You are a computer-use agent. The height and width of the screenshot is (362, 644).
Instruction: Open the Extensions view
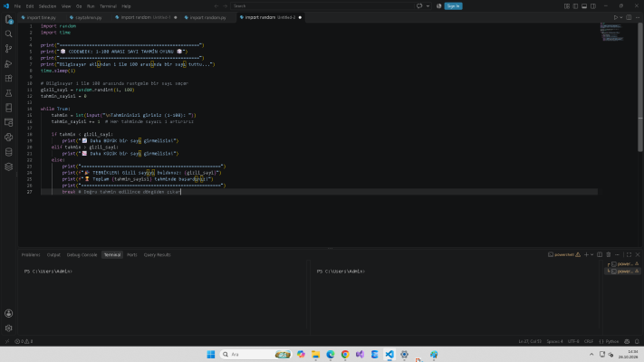(x=9, y=79)
